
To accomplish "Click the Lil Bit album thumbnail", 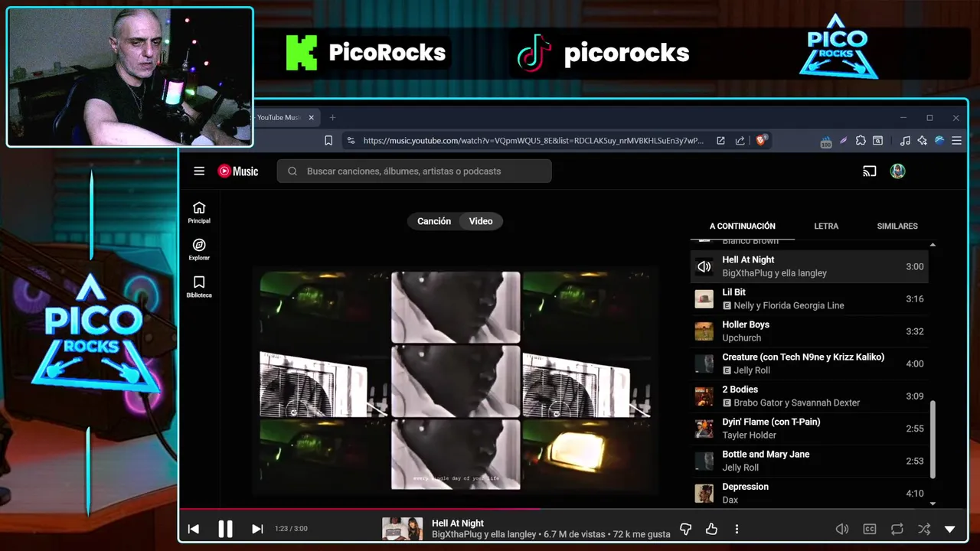I will [x=704, y=299].
